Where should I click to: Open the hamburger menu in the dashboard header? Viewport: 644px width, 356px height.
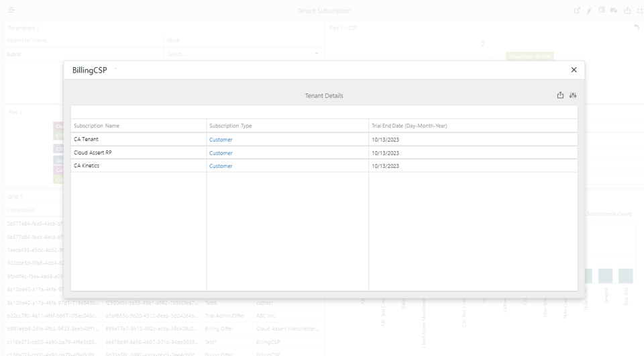tap(11, 10)
